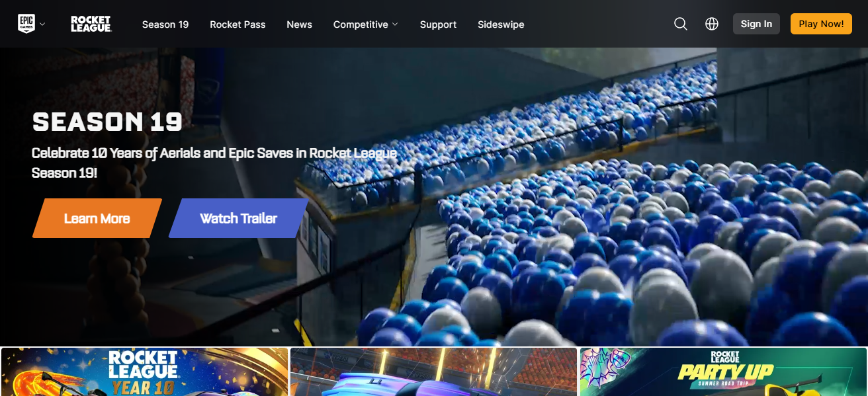Click the Play Now! button
The width and height of the screenshot is (868, 396).
[821, 24]
